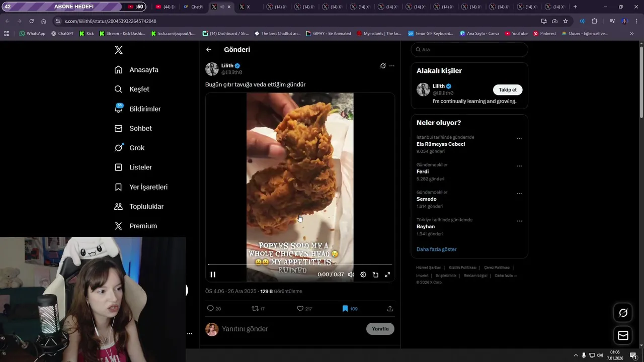This screenshot has width=644, height=362.
Task: Open the Keşfet explore page
Action: coord(132,89)
